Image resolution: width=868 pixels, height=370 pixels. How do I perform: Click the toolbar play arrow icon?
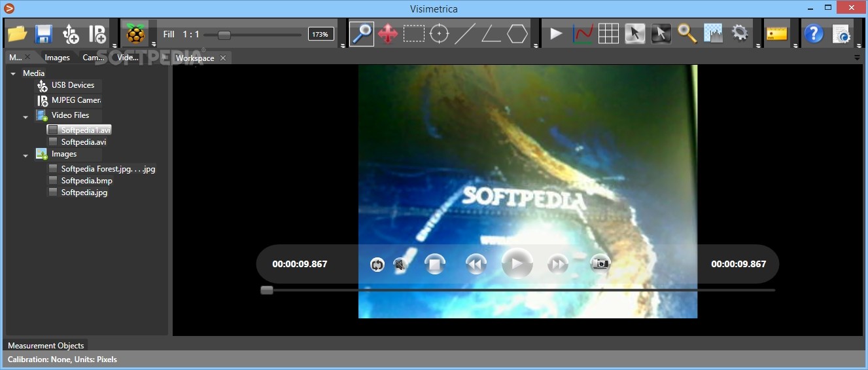coord(556,33)
